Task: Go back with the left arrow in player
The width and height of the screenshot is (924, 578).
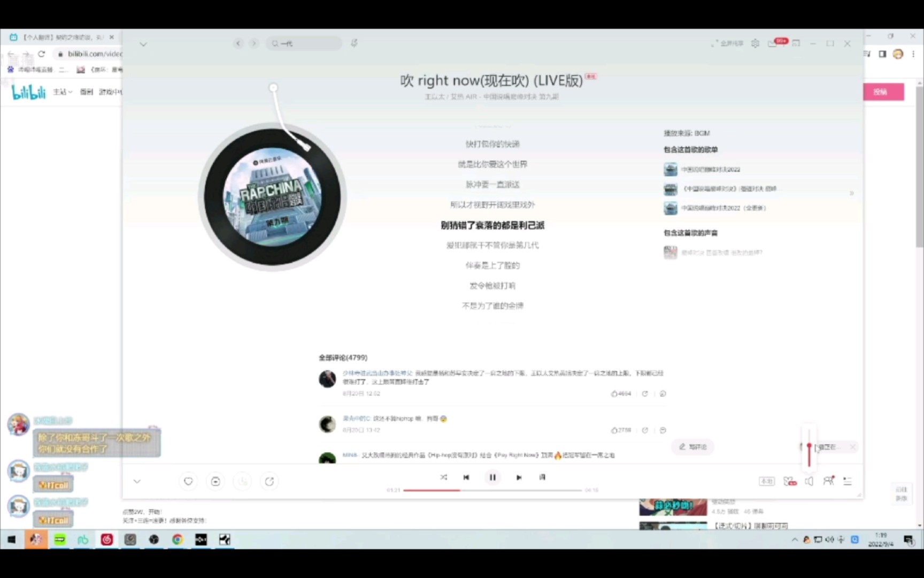Action: point(238,43)
